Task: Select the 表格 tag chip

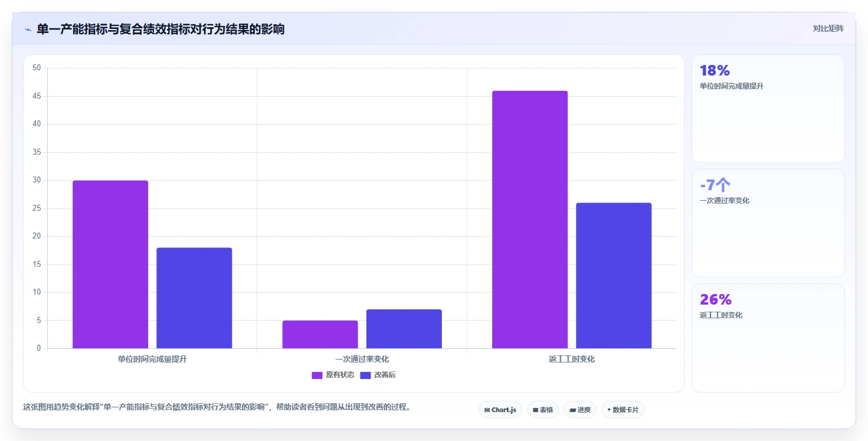Action: click(543, 410)
